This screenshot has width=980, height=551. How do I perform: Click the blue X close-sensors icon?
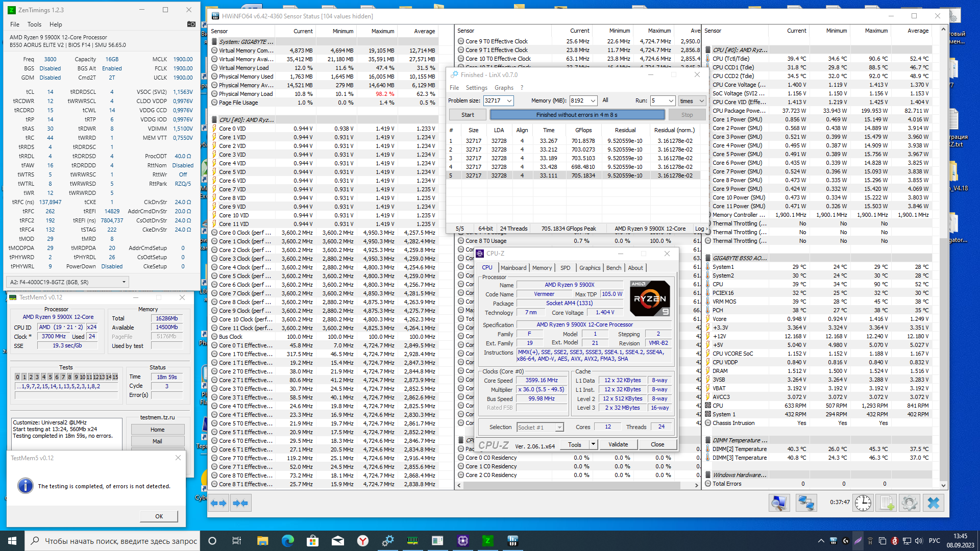coord(934,503)
